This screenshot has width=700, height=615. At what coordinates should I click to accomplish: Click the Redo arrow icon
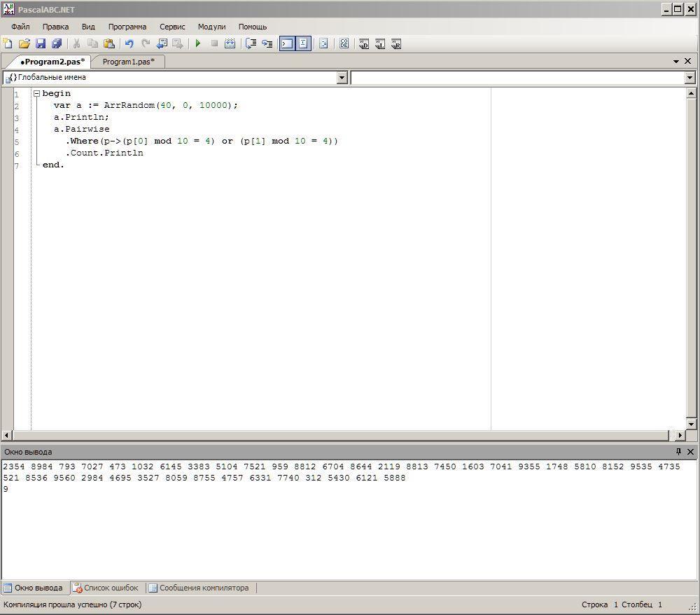(x=146, y=43)
